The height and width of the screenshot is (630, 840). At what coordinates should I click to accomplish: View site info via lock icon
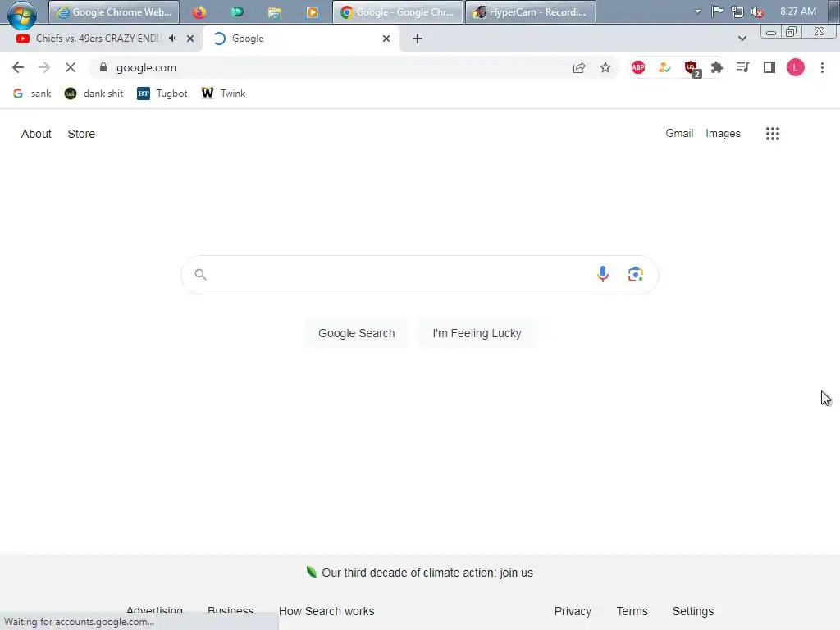(103, 67)
